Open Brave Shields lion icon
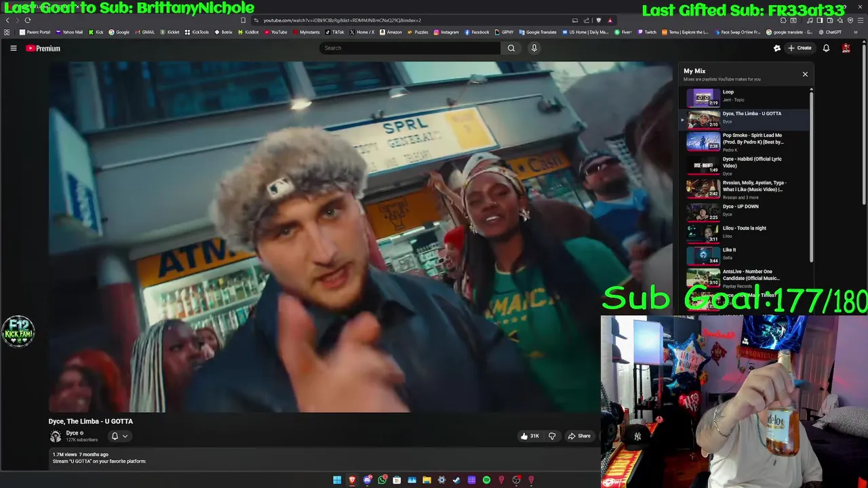 click(598, 20)
